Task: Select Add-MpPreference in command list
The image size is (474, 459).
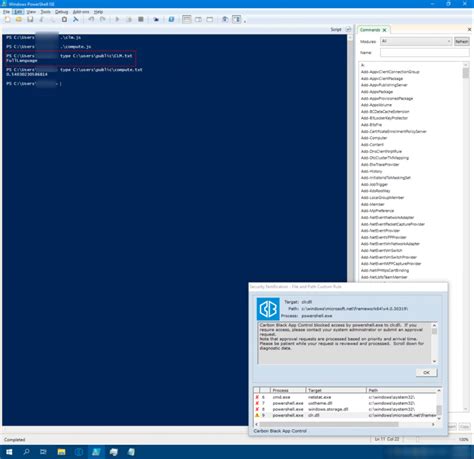Action: pyautogui.click(x=377, y=211)
